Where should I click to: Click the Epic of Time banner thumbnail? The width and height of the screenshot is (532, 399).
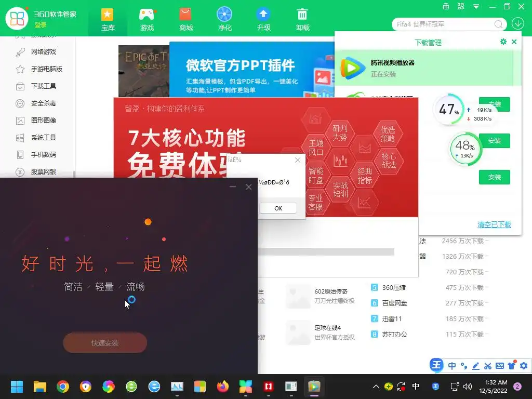click(x=143, y=71)
